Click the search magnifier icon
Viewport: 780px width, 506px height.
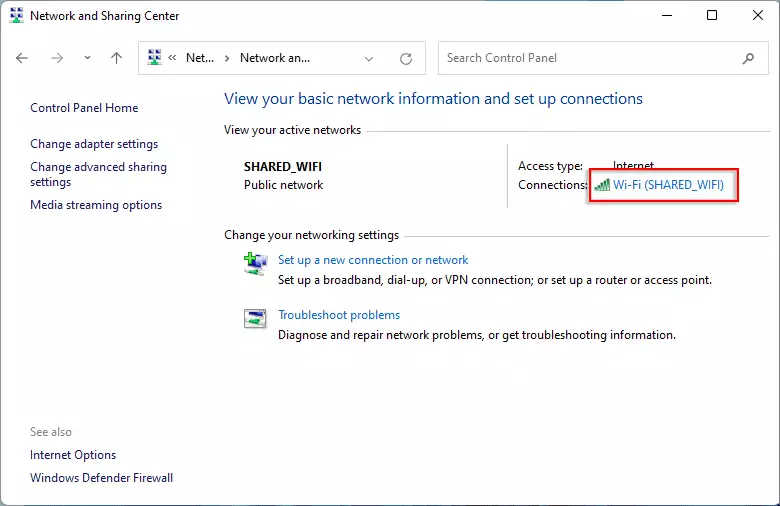(x=748, y=58)
